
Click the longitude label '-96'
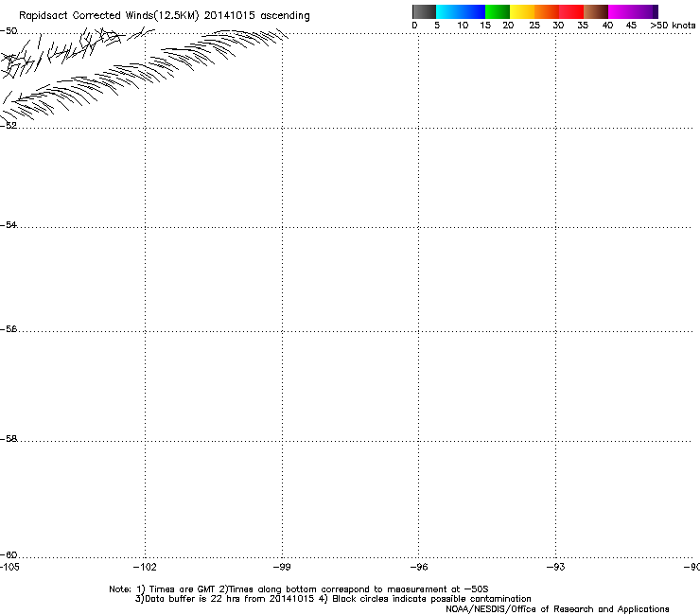pyautogui.click(x=419, y=567)
